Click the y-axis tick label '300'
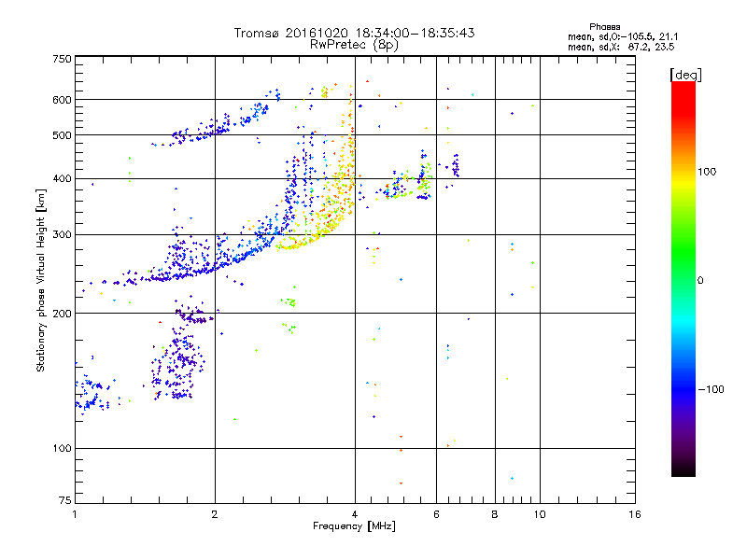 coord(62,235)
